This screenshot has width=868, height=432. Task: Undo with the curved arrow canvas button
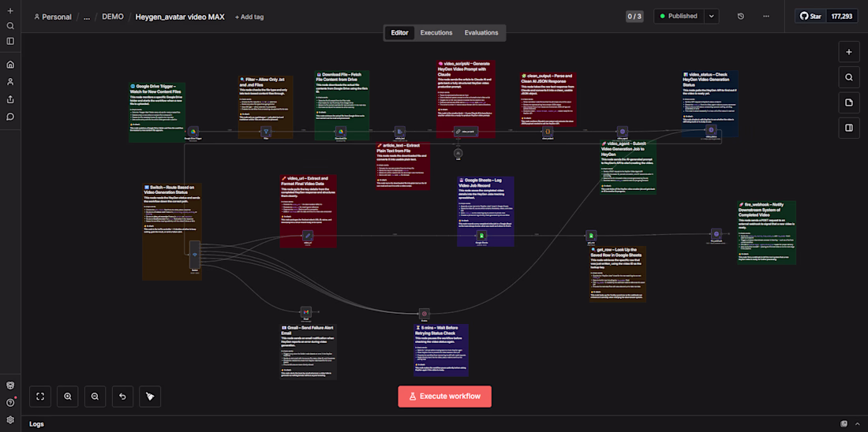[122, 396]
